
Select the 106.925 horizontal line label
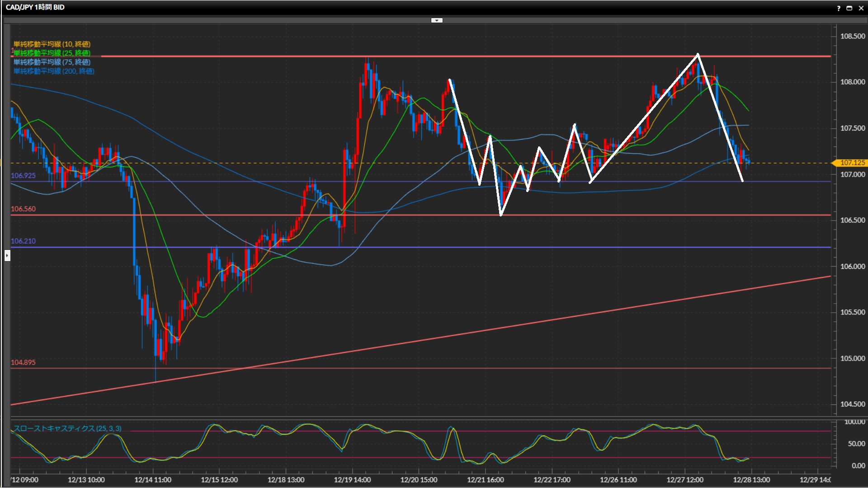(23, 176)
